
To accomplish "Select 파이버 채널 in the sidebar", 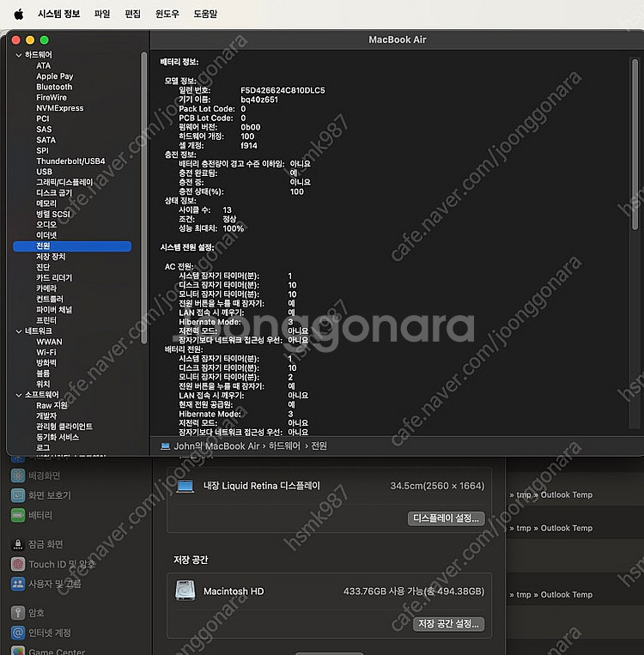I will point(54,310).
